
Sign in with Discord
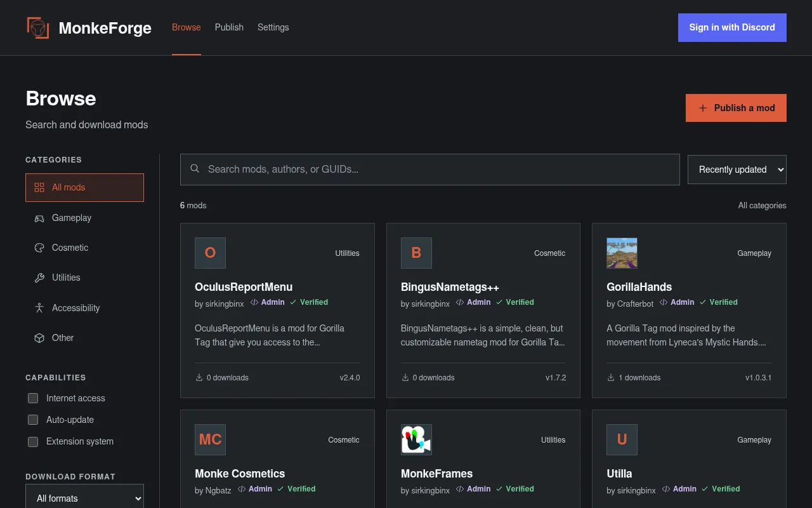732,27
